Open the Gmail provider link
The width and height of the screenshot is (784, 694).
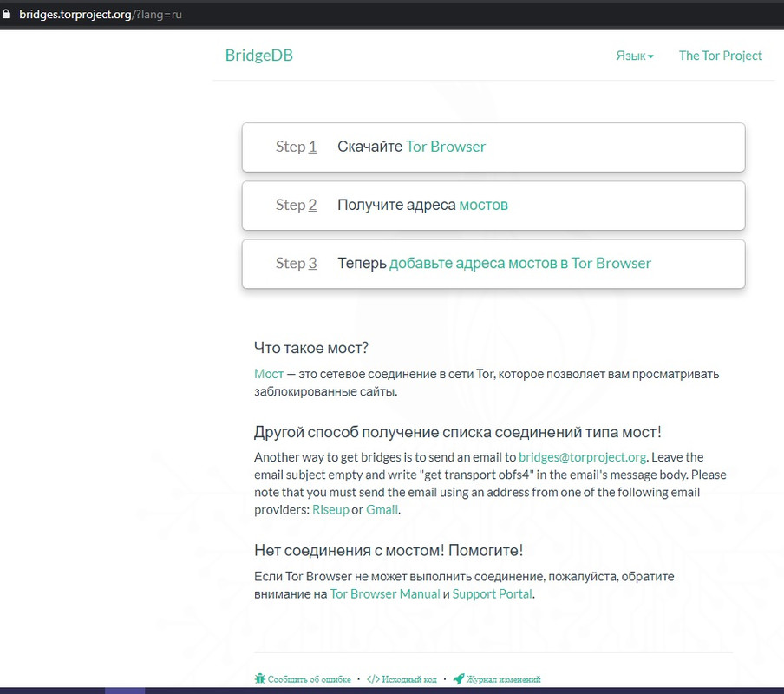pos(382,509)
